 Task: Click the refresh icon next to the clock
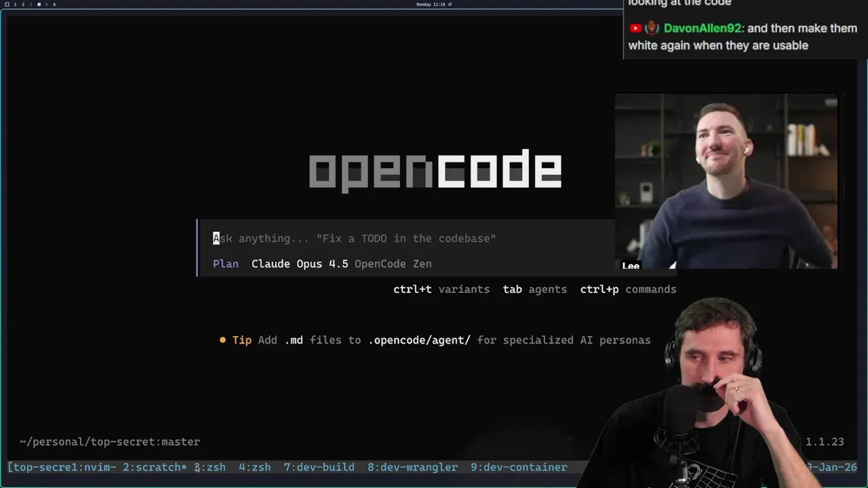click(450, 4)
